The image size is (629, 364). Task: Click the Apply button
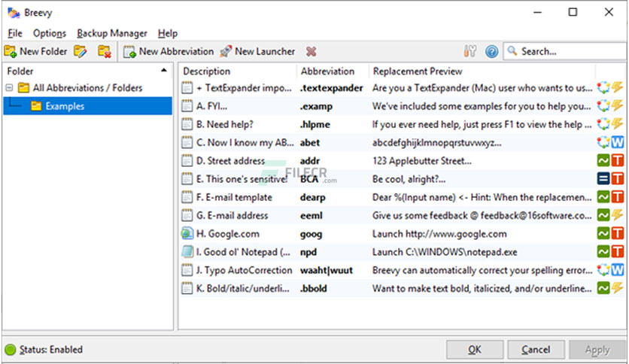click(597, 350)
